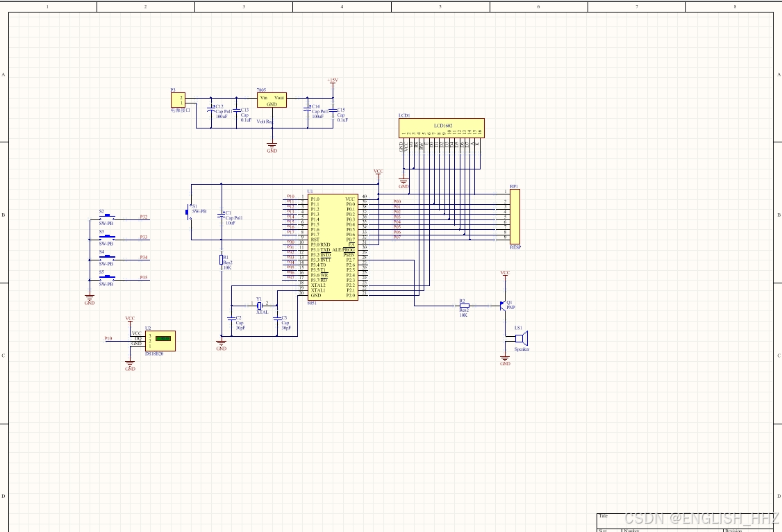Click the Volt Reg comment text
This screenshot has height=532, width=782.
pyautogui.click(x=265, y=122)
